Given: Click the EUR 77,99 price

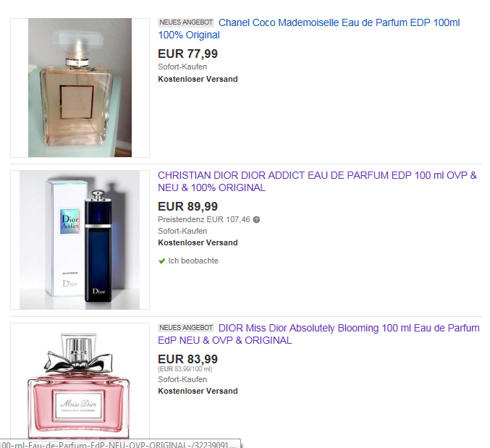Looking at the screenshot, I should (x=187, y=54).
